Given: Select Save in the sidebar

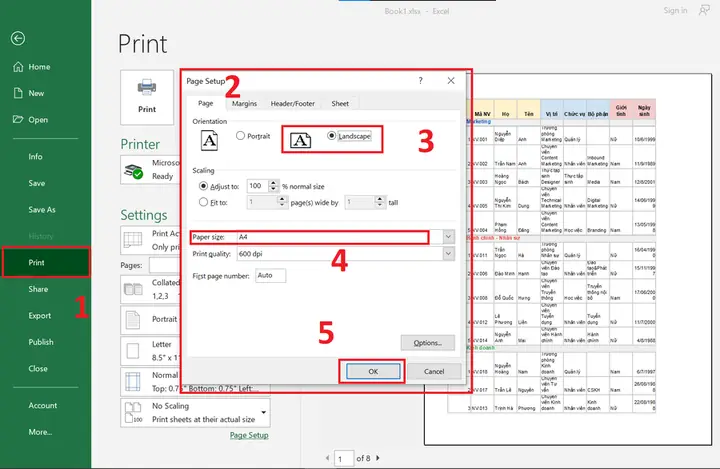Looking at the screenshot, I should 37,183.
